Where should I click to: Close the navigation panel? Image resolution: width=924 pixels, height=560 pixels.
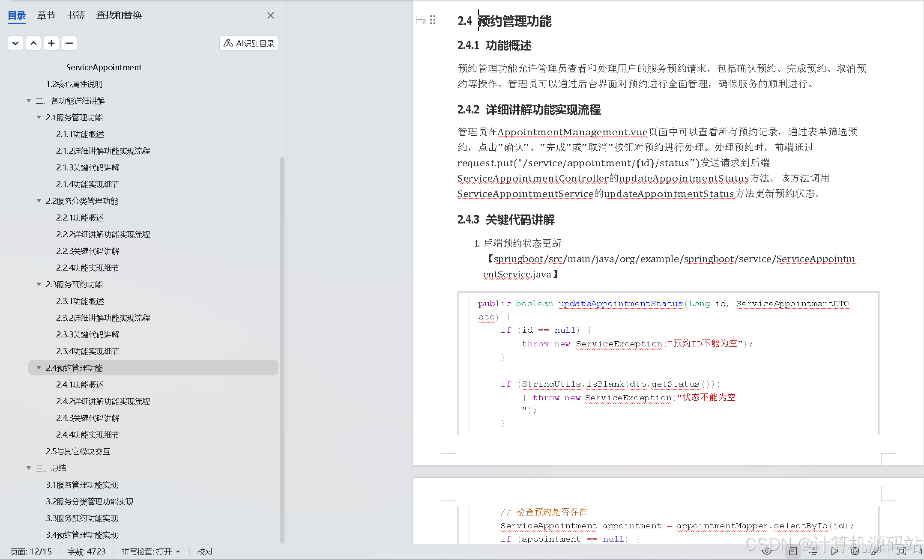click(271, 15)
